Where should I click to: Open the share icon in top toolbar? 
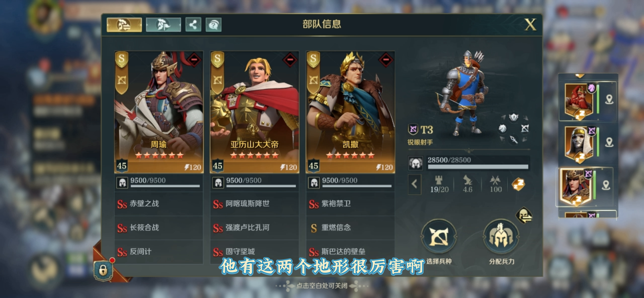[x=193, y=25]
